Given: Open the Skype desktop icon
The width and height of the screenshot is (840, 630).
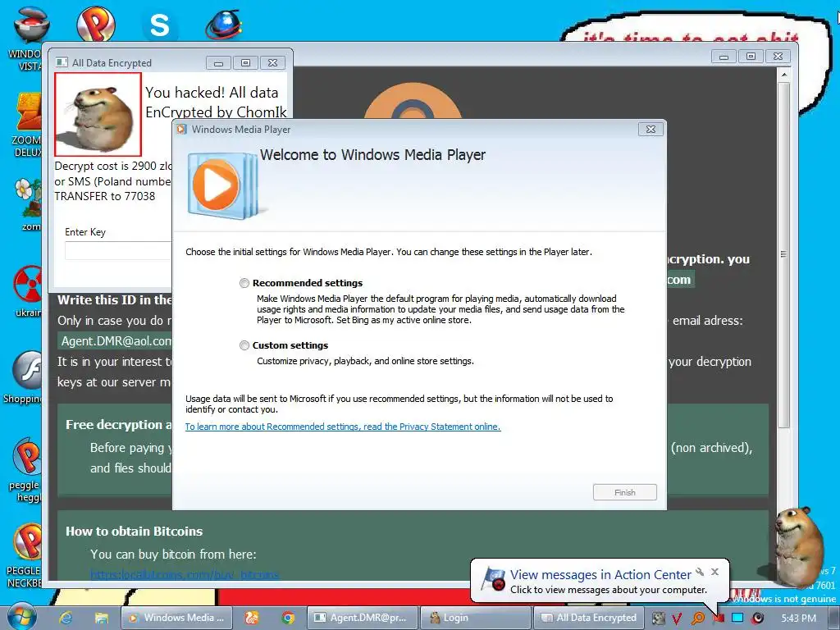Looking at the screenshot, I should coord(159,25).
